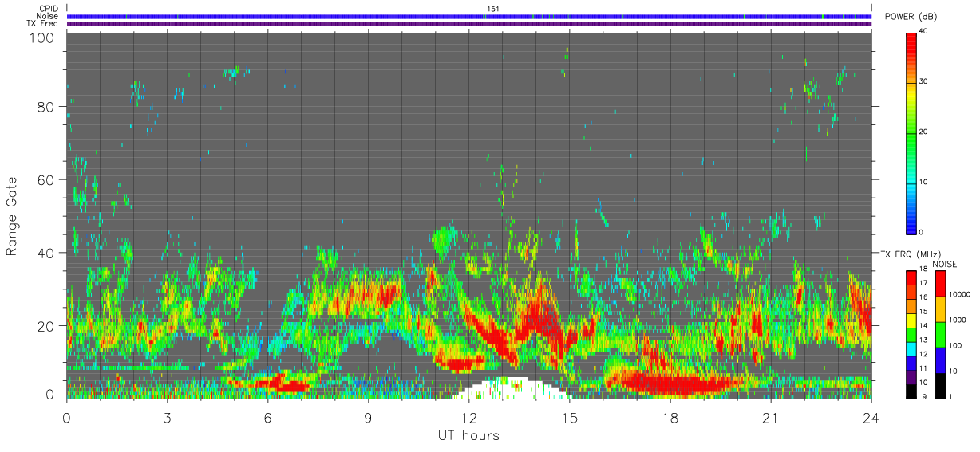980x452 pixels.
Task: Click power colorbar label '10'
Action: coord(923,182)
